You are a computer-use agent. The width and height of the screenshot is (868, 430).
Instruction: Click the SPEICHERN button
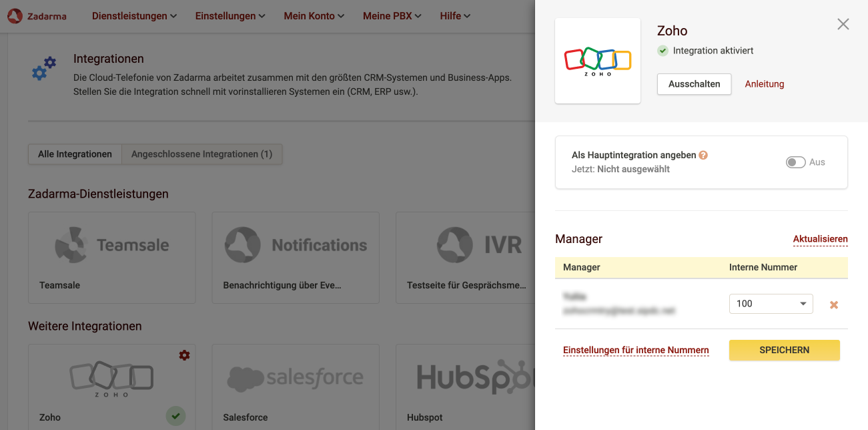tap(784, 350)
